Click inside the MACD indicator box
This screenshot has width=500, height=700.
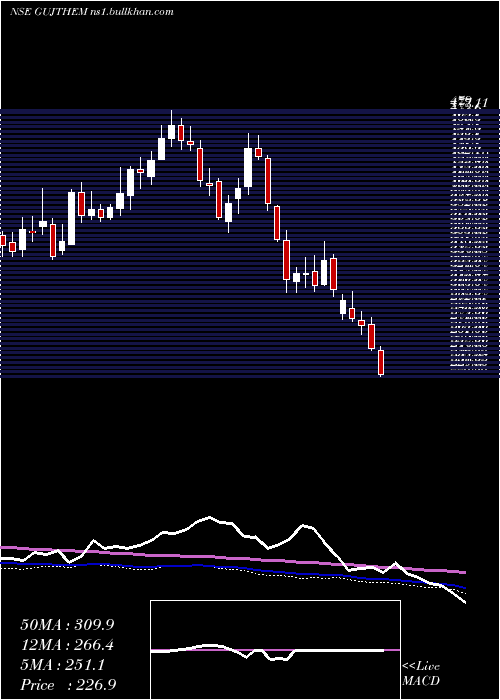coord(275,650)
